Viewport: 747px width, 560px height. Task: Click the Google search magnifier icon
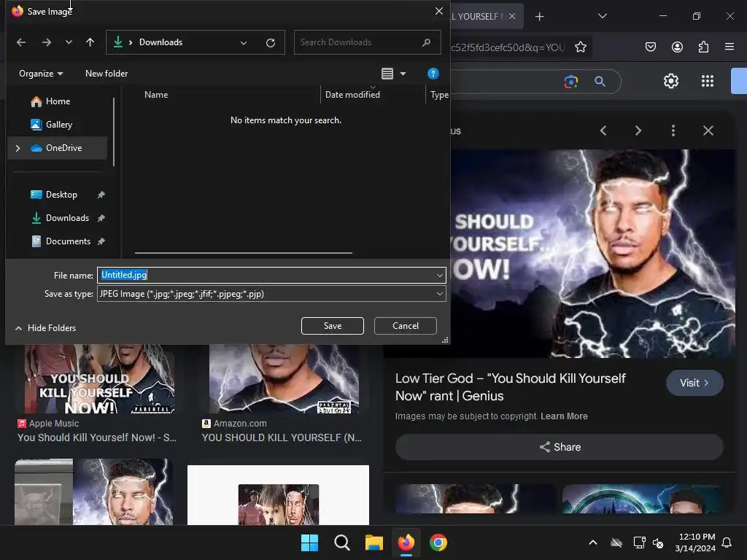pos(600,82)
